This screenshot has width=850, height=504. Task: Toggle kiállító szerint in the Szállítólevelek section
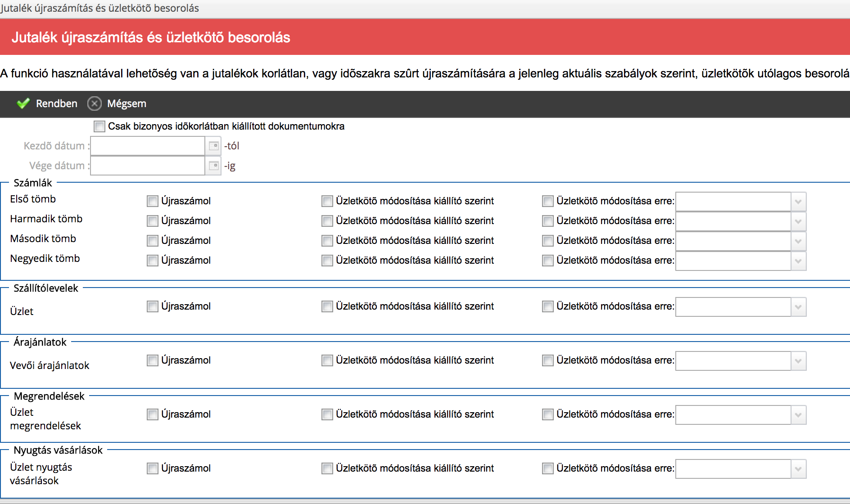tap(327, 306)
